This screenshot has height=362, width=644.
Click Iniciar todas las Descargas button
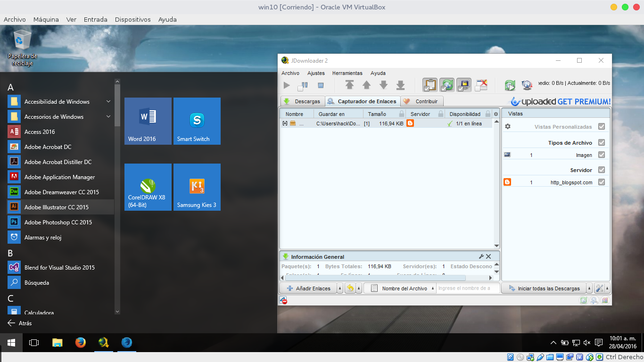[x=544, y=288]
